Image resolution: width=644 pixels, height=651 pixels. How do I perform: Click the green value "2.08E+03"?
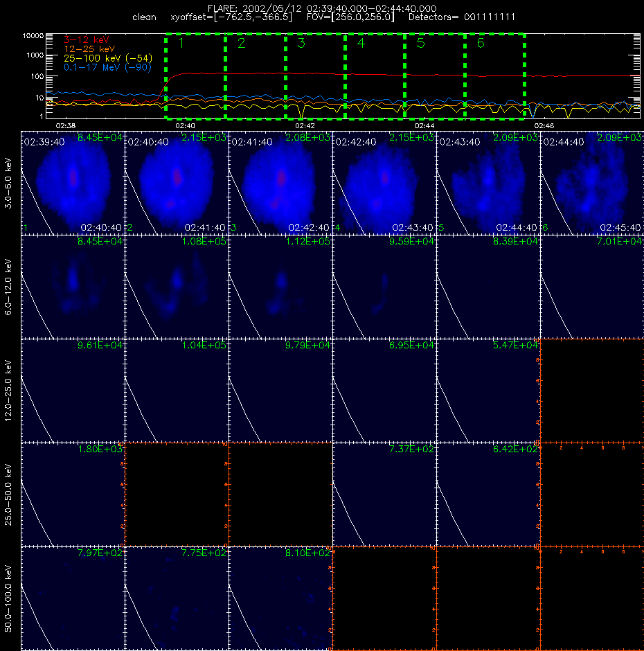click(x=307, y=137)
